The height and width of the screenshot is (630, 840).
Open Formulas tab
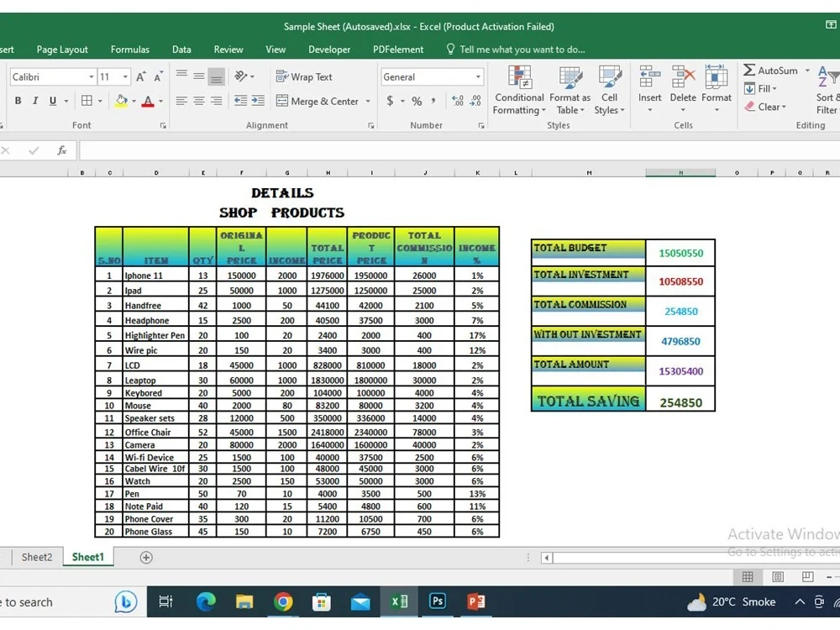tap(130, 50)
